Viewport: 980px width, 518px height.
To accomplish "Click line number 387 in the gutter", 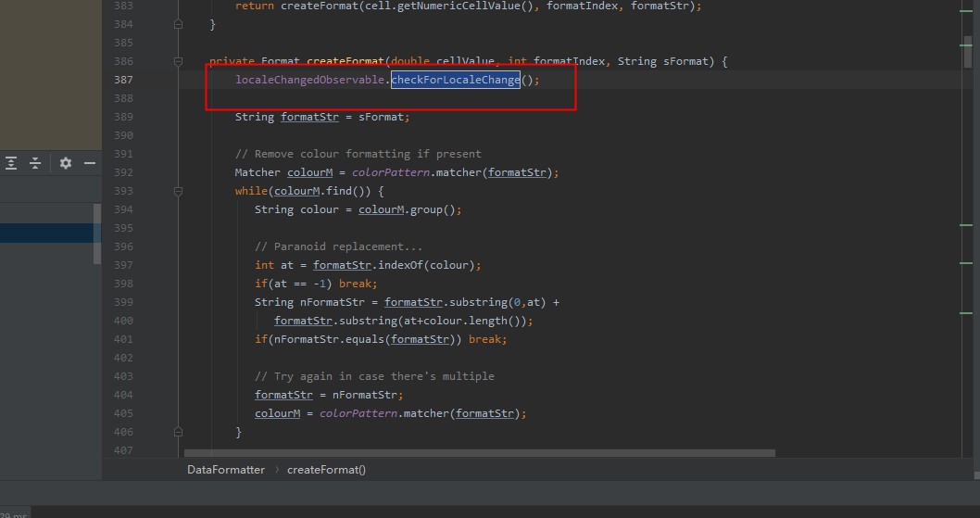I will click(123, 80).
